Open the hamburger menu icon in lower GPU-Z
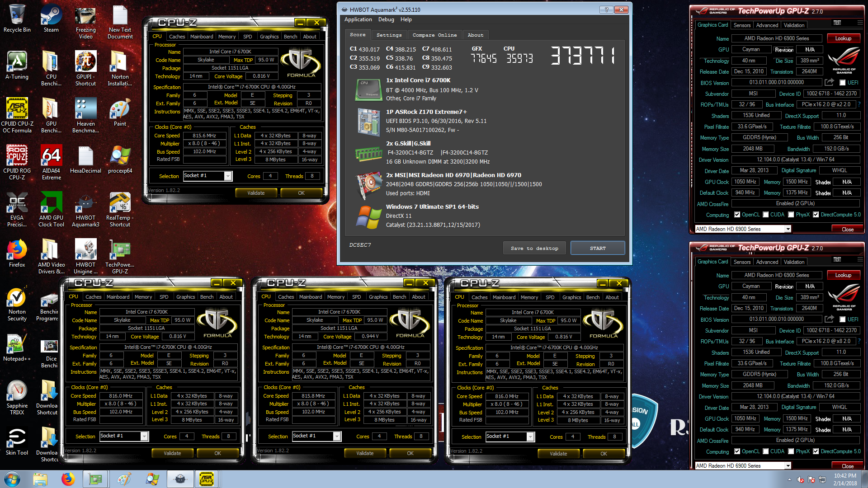The height and width of the screenshot is (488, 868). (x=860, y=259)
